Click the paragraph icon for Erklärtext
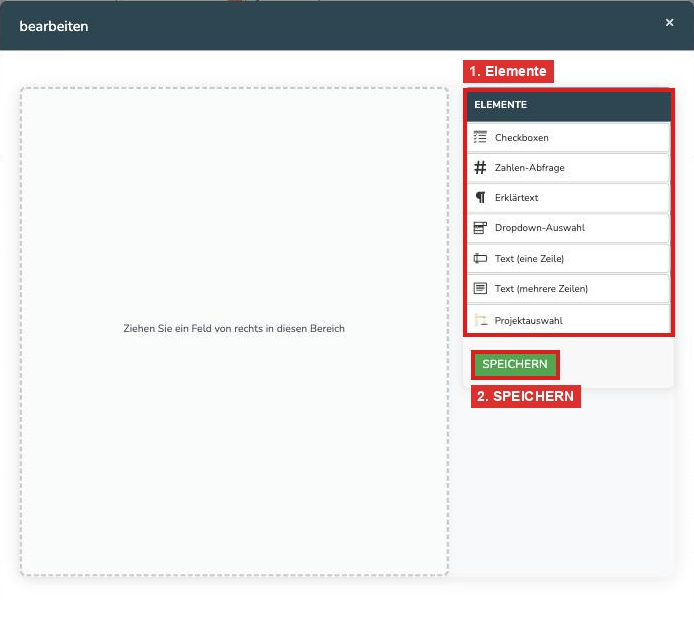Screen dimensions: 694x618 pos(481,197)
